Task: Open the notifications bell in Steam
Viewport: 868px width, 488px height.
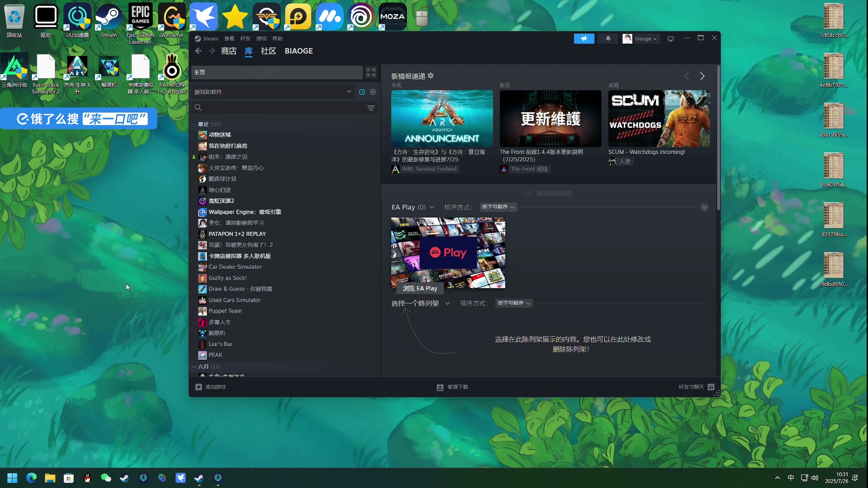Action: pos(608,38)
